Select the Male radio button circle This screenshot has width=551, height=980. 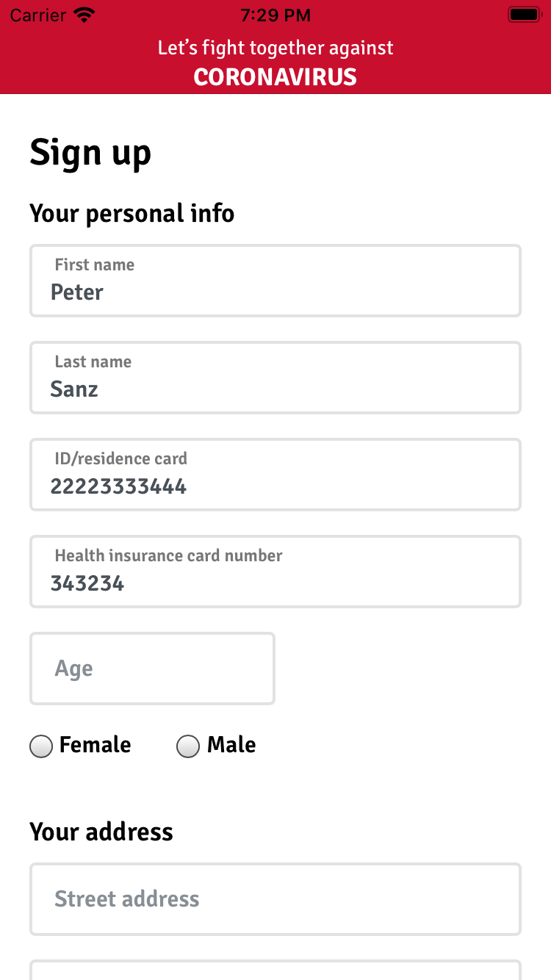pos(188,746)
